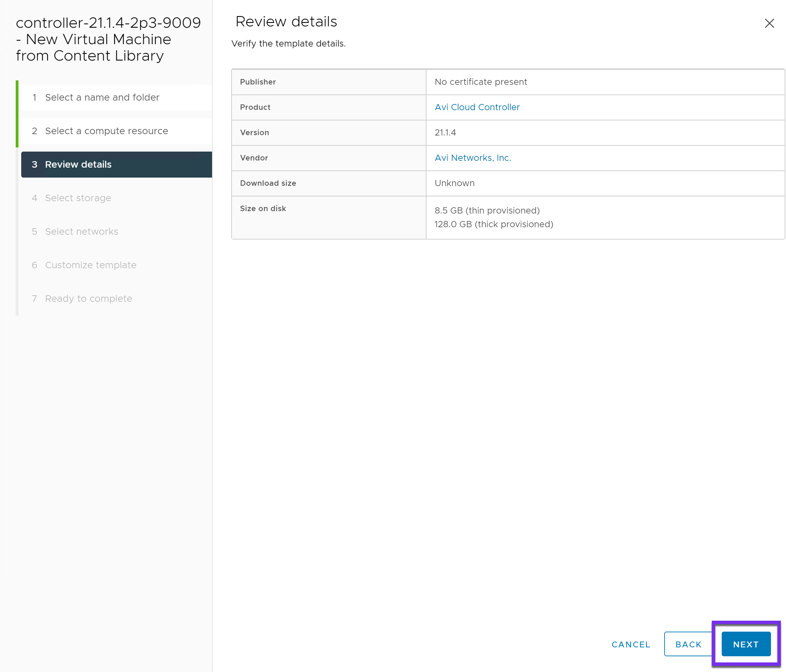Screen dimensions: 786x672
Task: Select step 7 Ready to complete
Action: click(88, 299)
